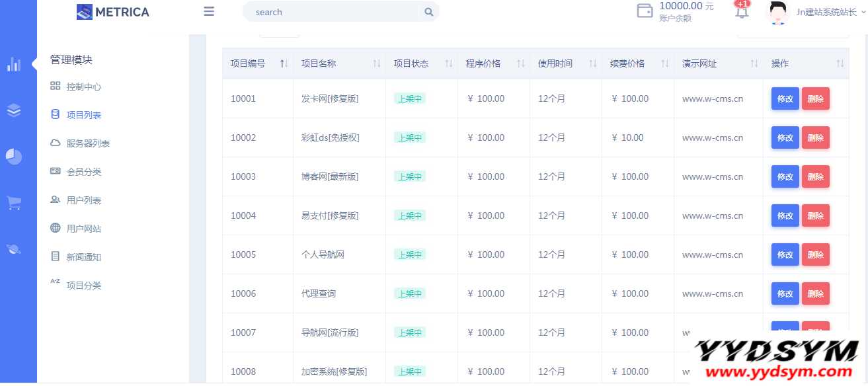Image resolution: width=868 pixels, height=386 pixels.
Task: Open 用户列表 in the side menu
Action: [84, 200]
